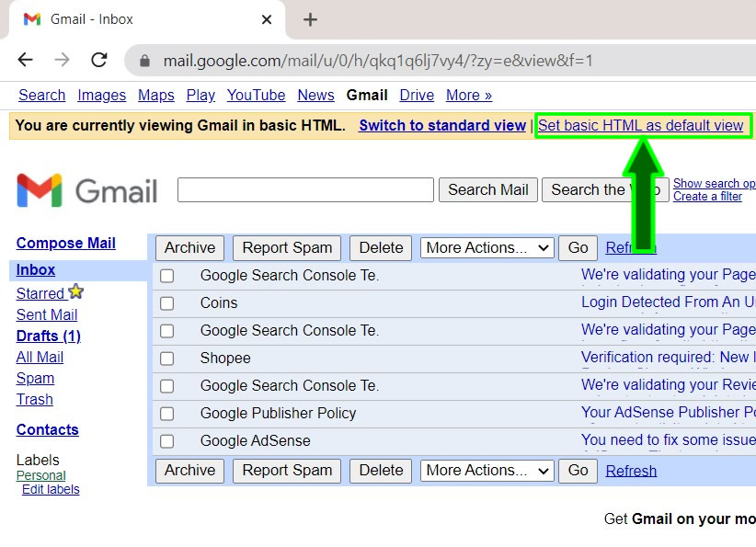This screenshot has height=547, width=756.
Task: Click the browser address bar URL
Action: click(377, 61)
